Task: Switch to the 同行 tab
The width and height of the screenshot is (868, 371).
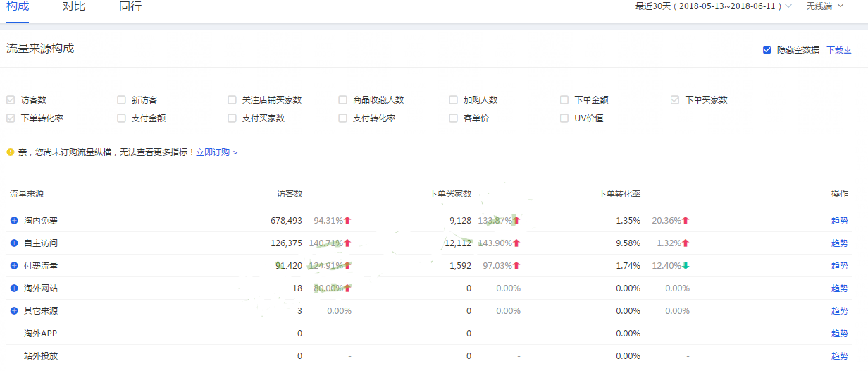Action: click(x=130, y=6)
